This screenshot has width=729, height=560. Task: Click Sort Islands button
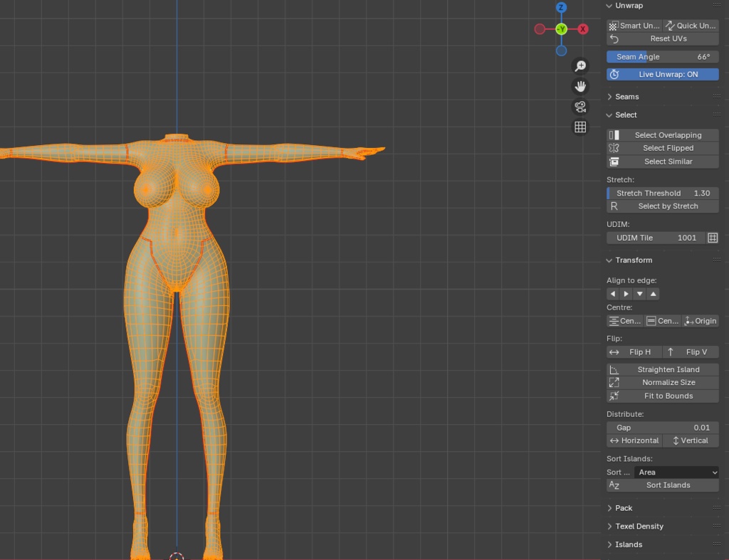[x=663, y=485]
